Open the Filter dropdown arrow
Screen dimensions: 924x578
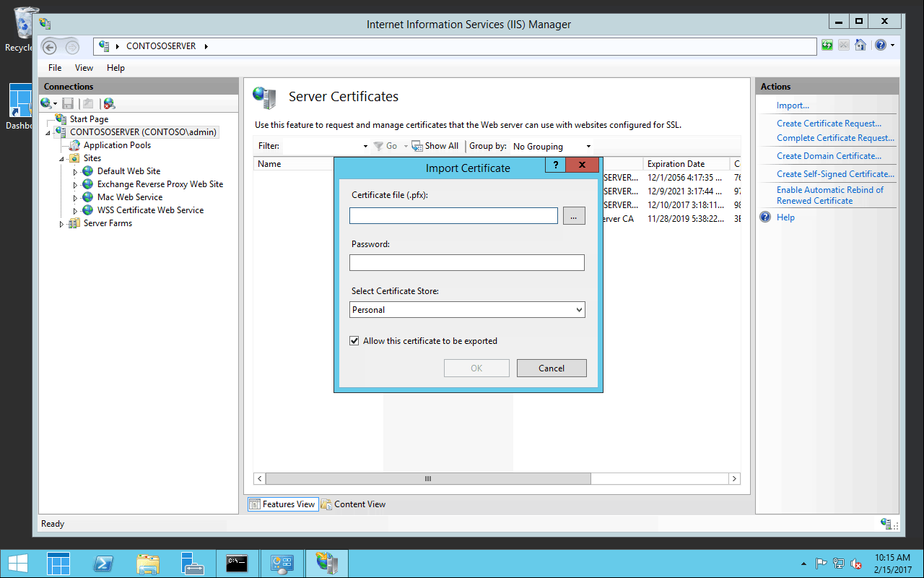click(x=365, y=146)
